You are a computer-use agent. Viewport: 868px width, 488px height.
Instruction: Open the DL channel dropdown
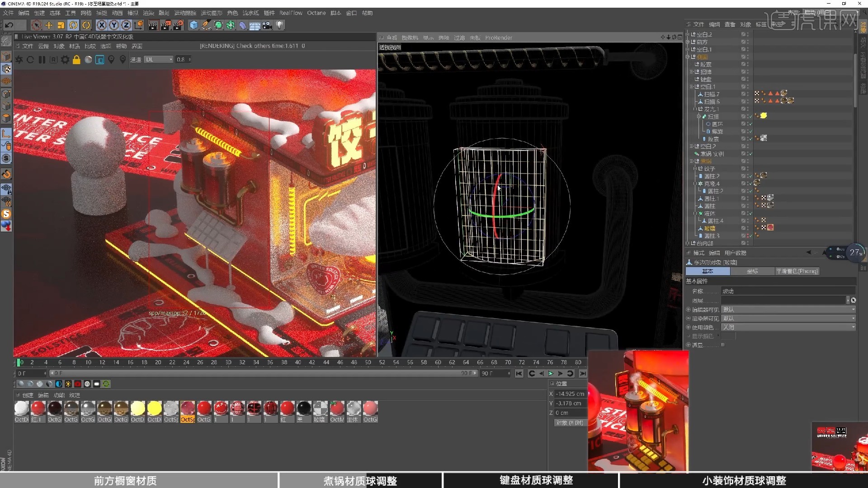point(159,60)
